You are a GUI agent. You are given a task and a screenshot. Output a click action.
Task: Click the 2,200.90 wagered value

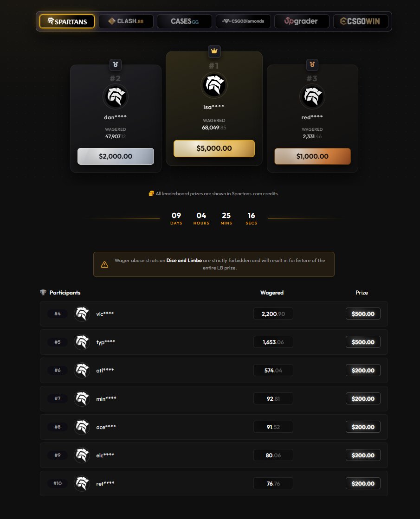[273, 314]
